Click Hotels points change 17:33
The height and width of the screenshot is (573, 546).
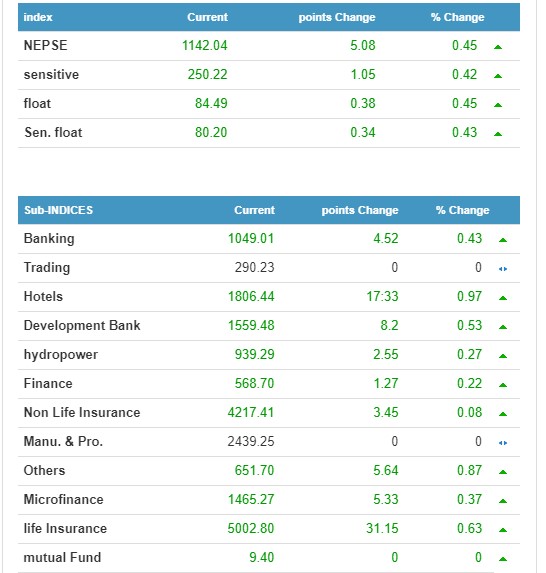point(382,296)
